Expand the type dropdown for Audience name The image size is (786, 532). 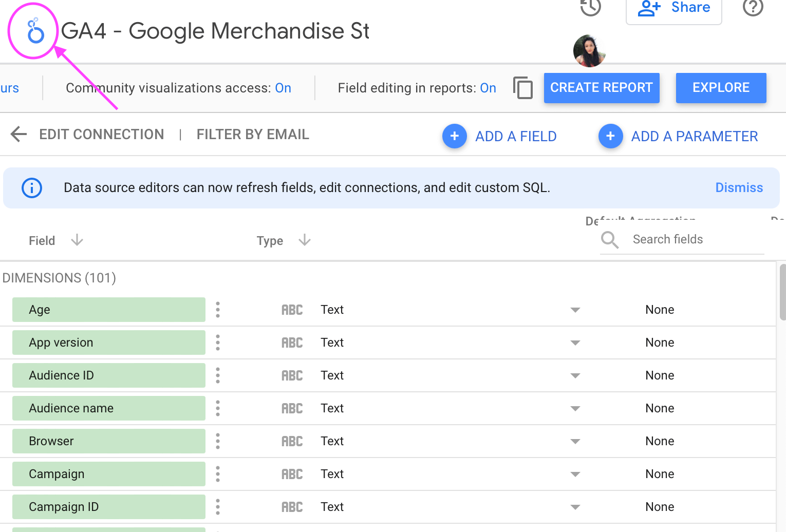click(575, 409)
